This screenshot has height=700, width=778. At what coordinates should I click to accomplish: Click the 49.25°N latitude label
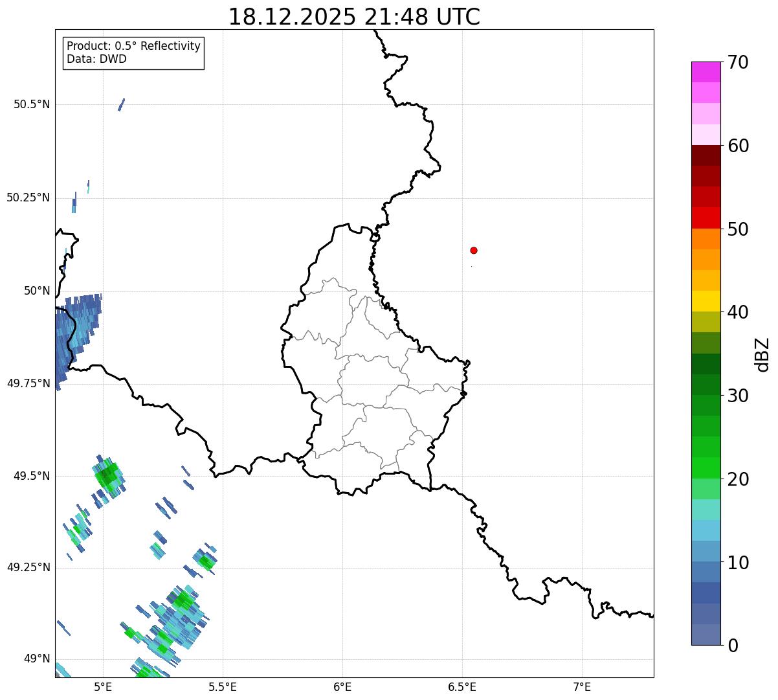[28, 567]
